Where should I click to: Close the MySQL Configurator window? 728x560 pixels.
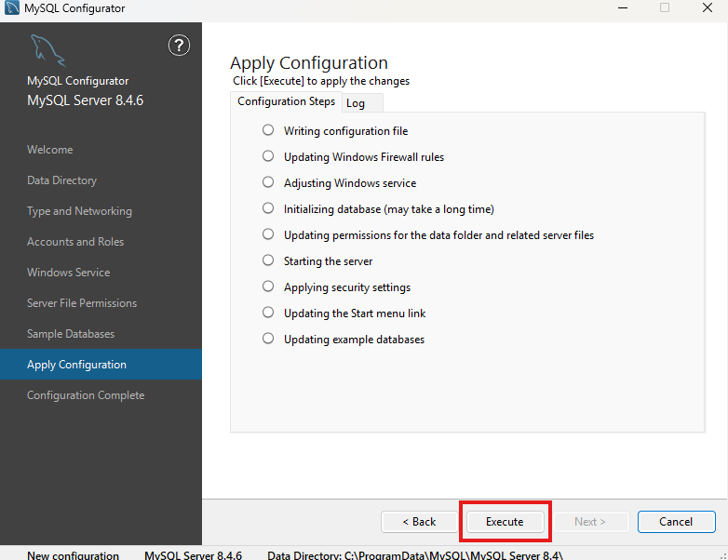tap(708, 7)
